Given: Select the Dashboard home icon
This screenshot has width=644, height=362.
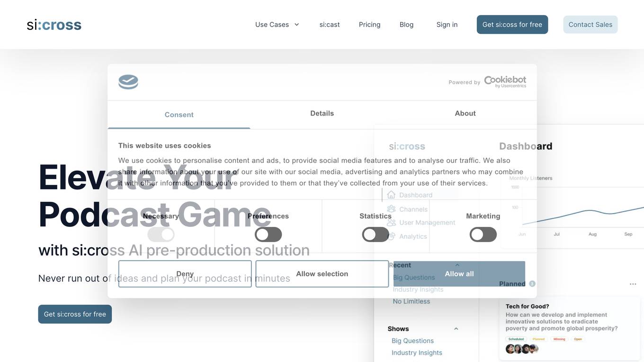Looking at the screenshot, I should 391,194.
